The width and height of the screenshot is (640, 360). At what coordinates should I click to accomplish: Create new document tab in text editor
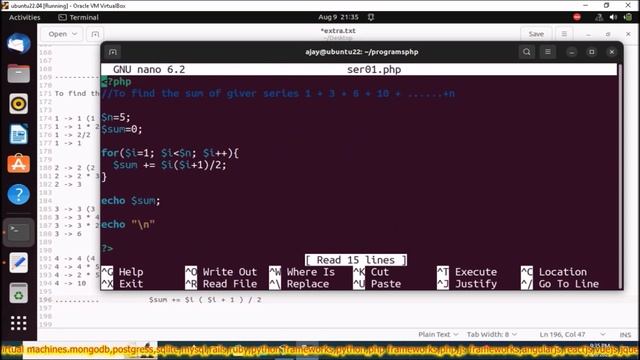pos(95,34)
